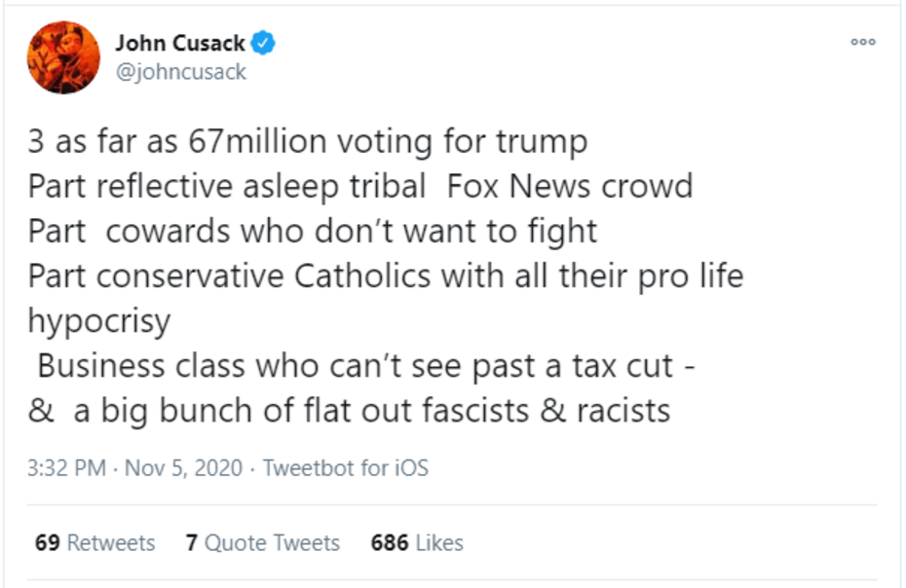The image size is (906, 588).
Task: Click the line ending with fascists & racists
Action: click(349, 411)
